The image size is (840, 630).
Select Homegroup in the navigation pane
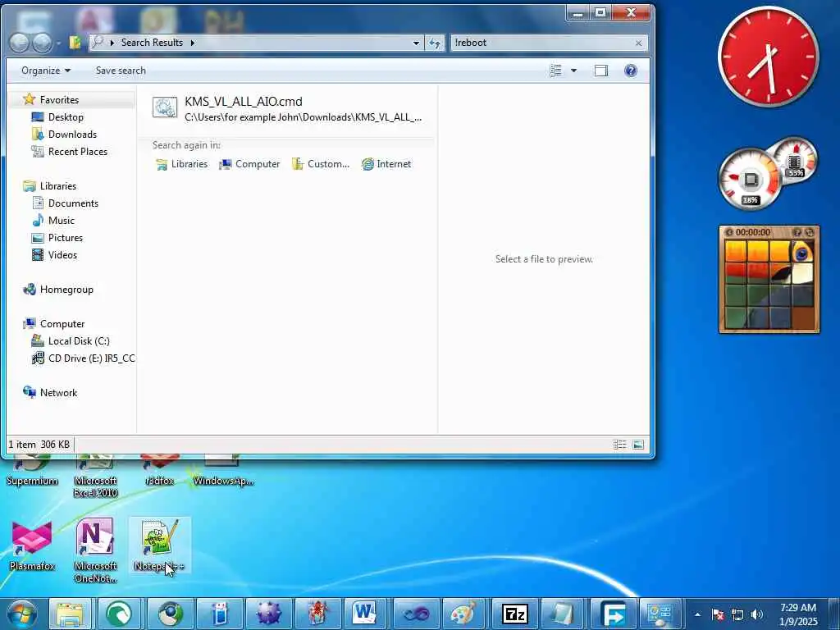pyautogui.click(x=66, y=290)
